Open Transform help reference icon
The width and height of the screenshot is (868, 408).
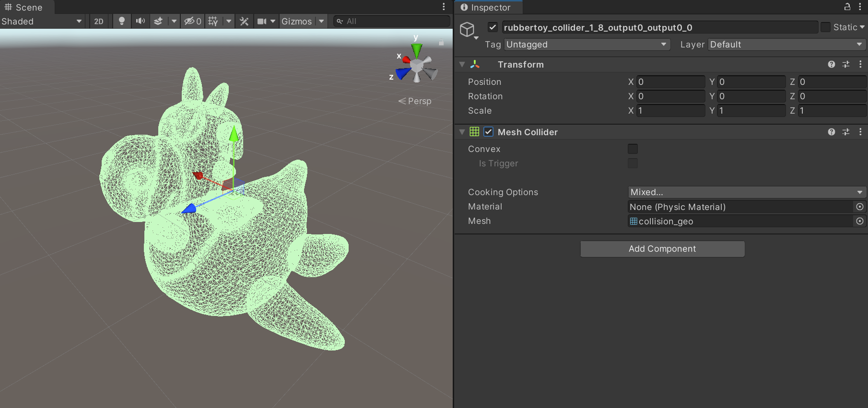click(x=832, y=64)
